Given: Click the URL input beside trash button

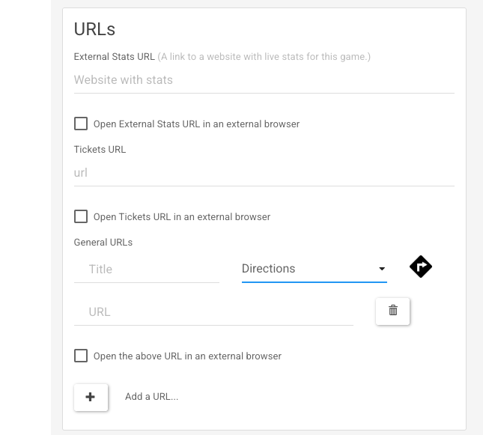Looking at the screenshot, I should coord(214,312).
